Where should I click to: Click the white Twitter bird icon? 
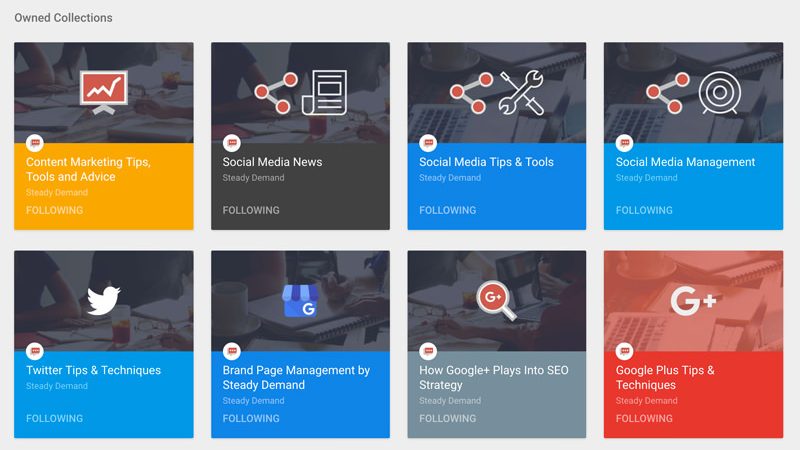click(104, 301)
